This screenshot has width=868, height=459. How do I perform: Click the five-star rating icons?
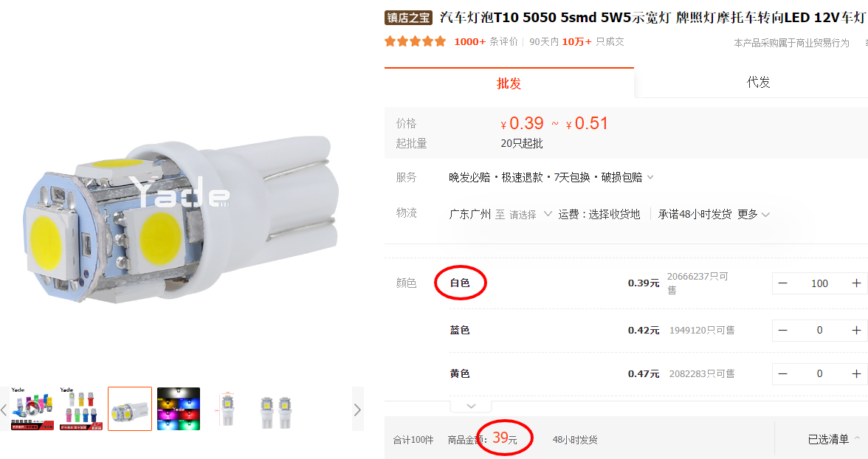click(x=416, y=42)
